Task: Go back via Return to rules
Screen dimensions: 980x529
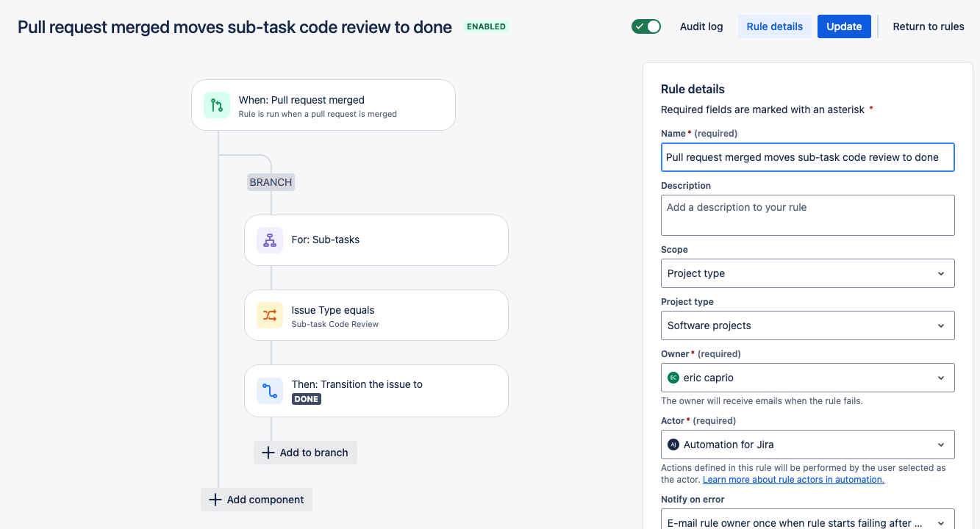Action: [929, 26]
